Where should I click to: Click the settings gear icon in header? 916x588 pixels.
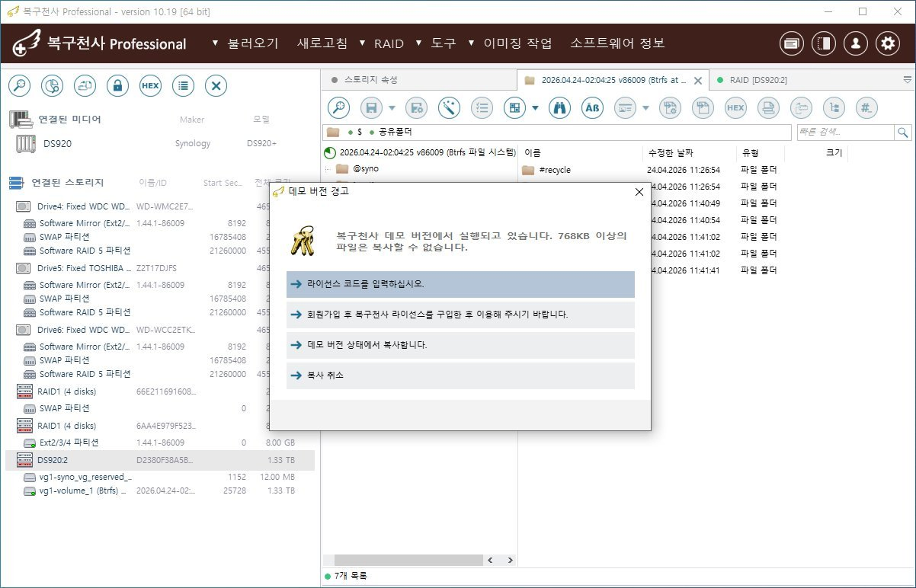(x=887, y=43)
